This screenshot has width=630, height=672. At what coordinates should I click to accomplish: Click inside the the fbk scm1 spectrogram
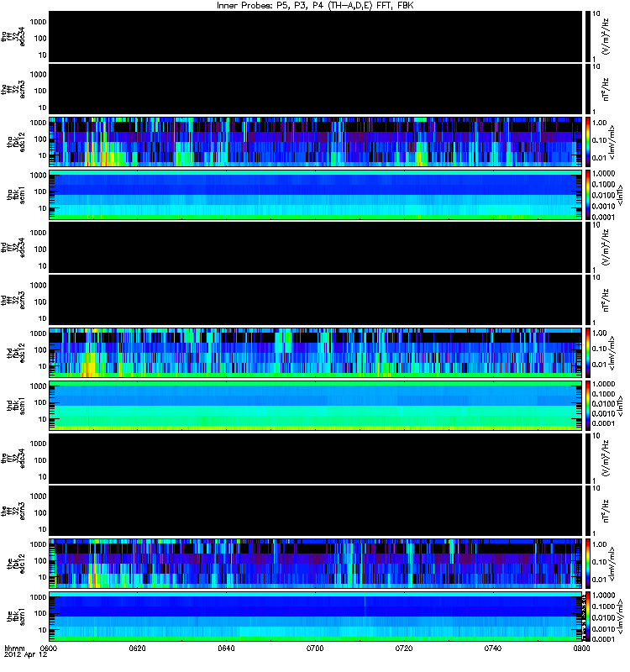[316, 617]
